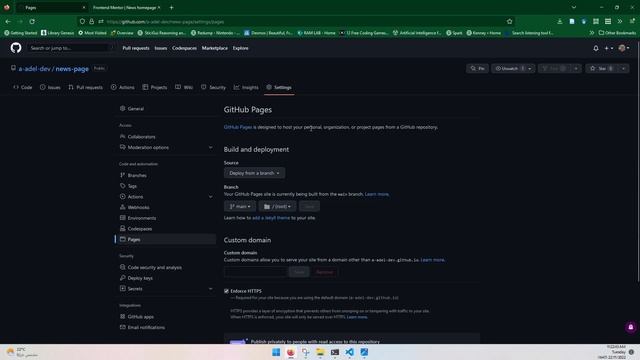Open the Wiki tab

[x=184, y=87]
